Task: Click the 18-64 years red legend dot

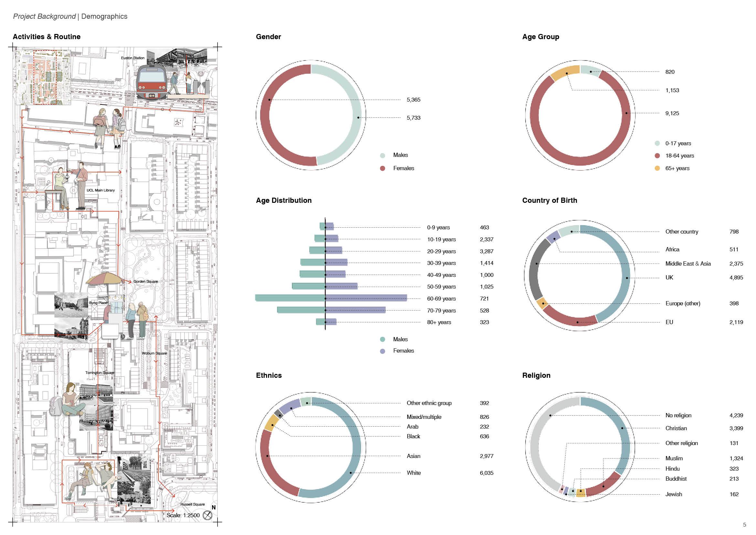Action: [x=657, y=156]
